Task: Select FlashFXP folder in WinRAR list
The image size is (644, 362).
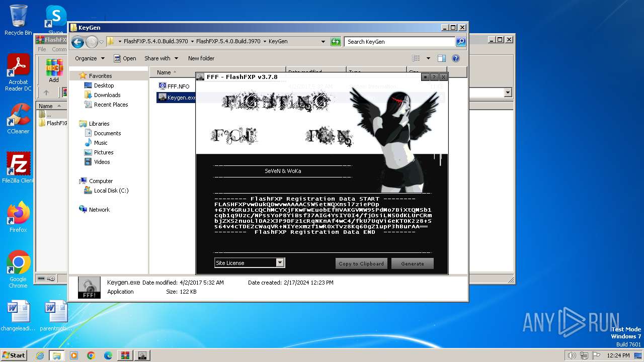Action: coord(52,123)
